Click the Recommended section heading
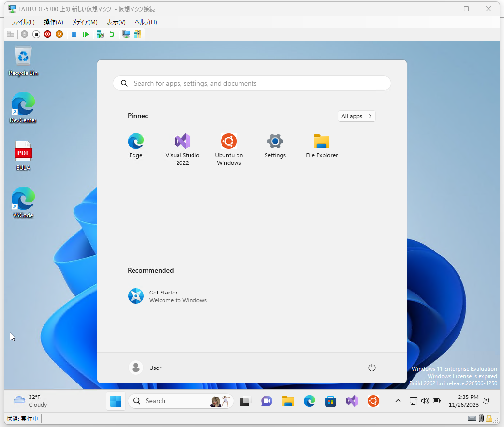504x427 pixels. tap(150, 270)
